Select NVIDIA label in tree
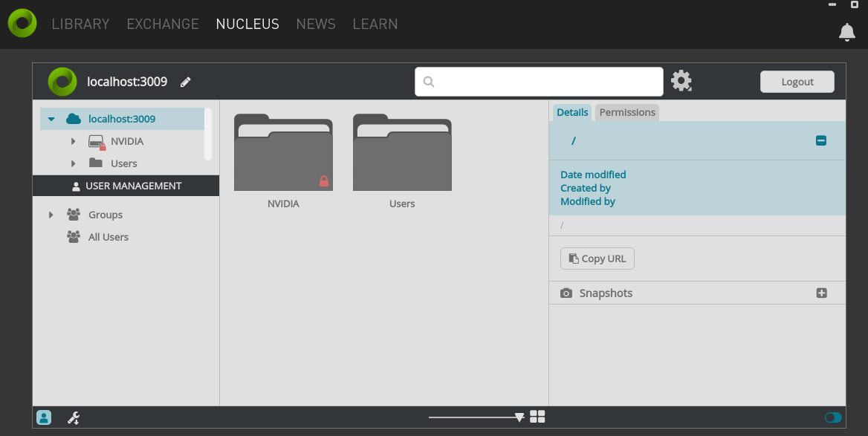868x436 pixels. coord(127,141)
